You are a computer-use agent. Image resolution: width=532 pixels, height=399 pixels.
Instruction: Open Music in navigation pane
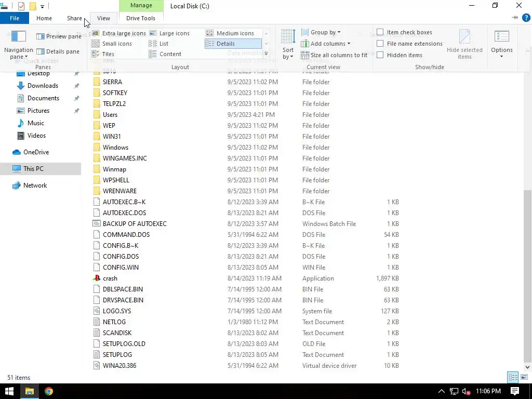pyautogui.click(x=36, y=123)
